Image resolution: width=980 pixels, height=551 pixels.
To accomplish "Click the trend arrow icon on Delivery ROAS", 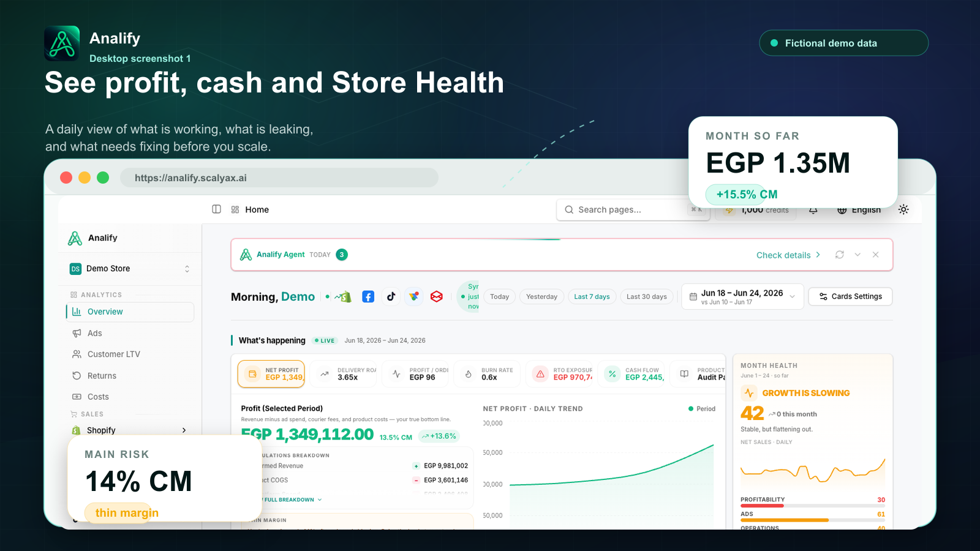I will click(x=325, y=374).
